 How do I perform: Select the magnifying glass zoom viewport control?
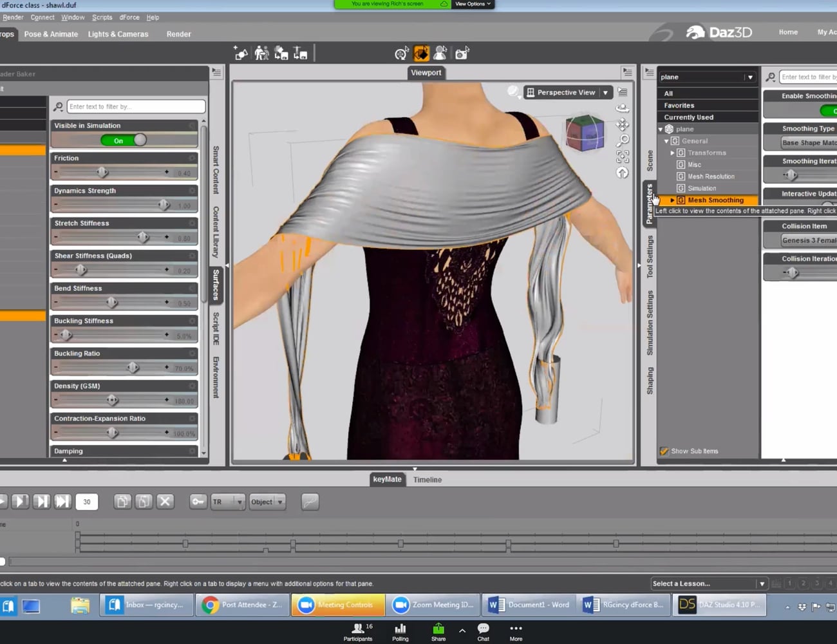(623, 140)
